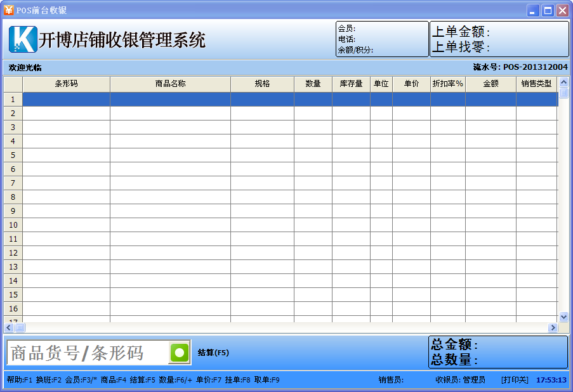Hold current order with 挂单:F8

point(239,380)
